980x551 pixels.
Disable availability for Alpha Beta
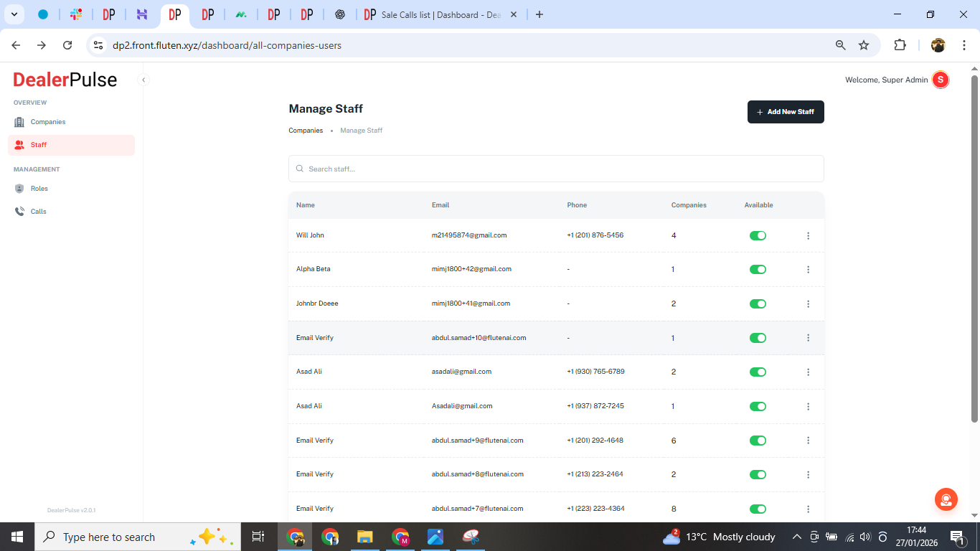click(x=758, y=270)
